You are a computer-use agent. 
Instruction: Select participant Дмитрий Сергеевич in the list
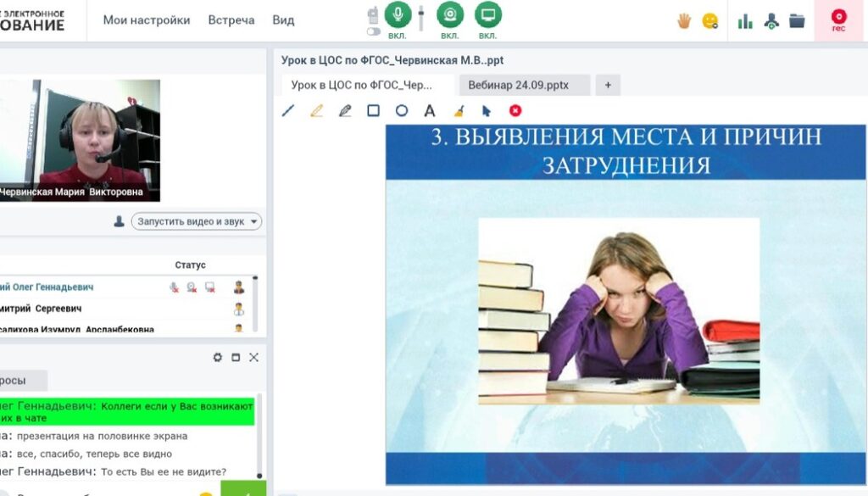click(41, 309)
